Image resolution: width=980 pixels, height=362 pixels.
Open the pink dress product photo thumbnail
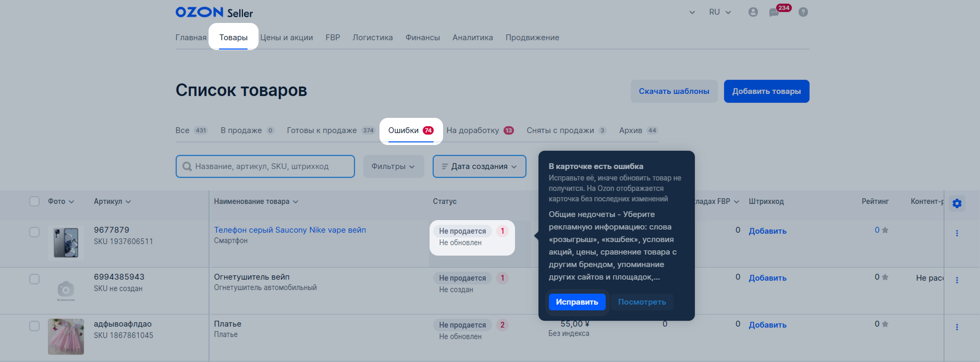[x=66, y=336]
